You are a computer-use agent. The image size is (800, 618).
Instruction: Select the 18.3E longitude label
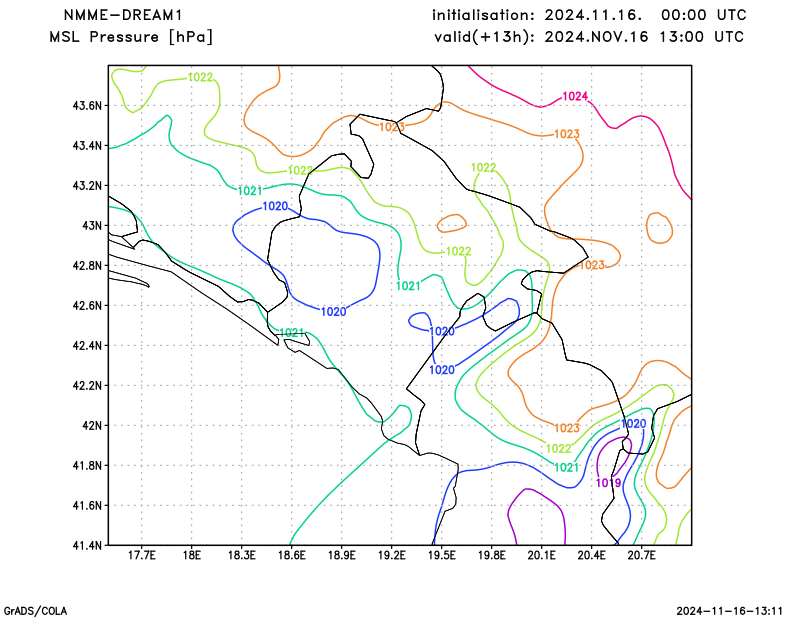pos(241,555)
